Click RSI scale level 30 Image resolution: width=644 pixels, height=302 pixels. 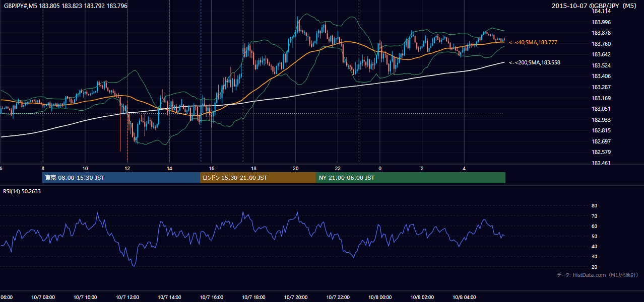coord(594,257)
